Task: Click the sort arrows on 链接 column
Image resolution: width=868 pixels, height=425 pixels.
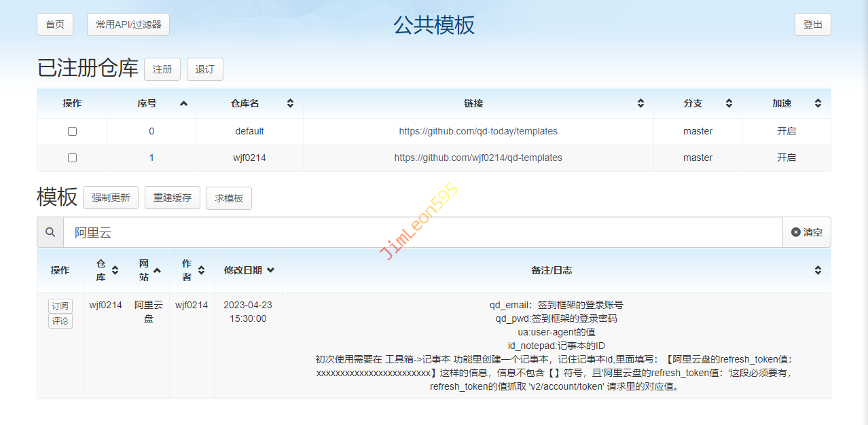Action: click(640, 103)
